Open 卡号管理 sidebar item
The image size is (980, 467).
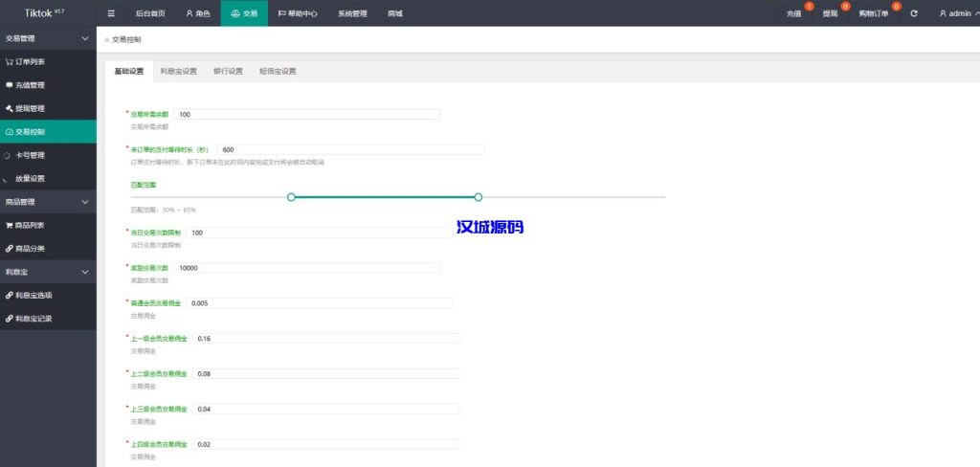coord(29,155)
